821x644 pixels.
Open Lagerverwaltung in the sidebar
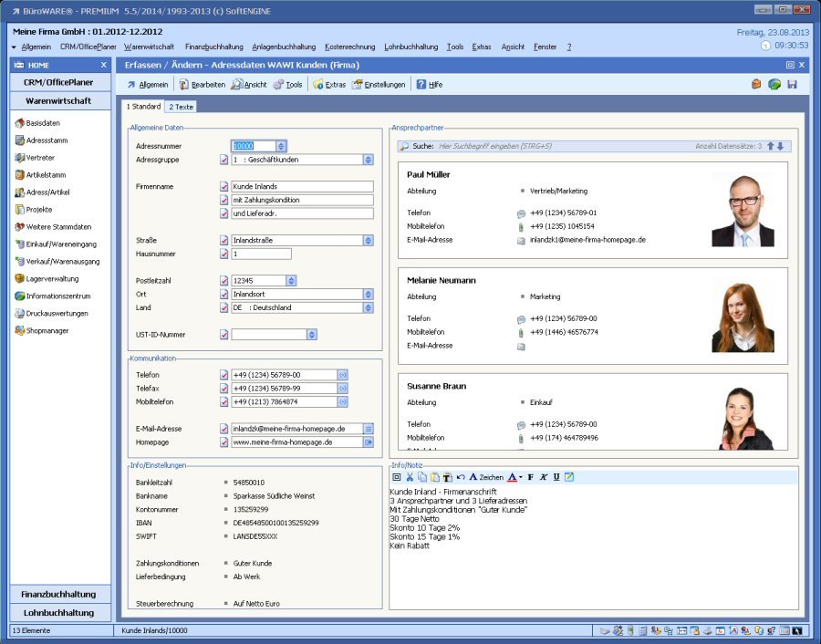point(53,279)
